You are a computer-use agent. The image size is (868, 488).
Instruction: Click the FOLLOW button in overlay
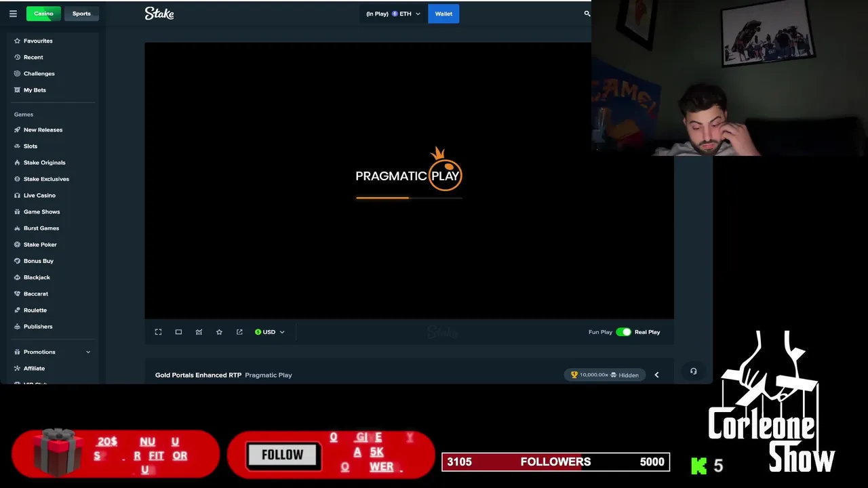coord(283,455)
